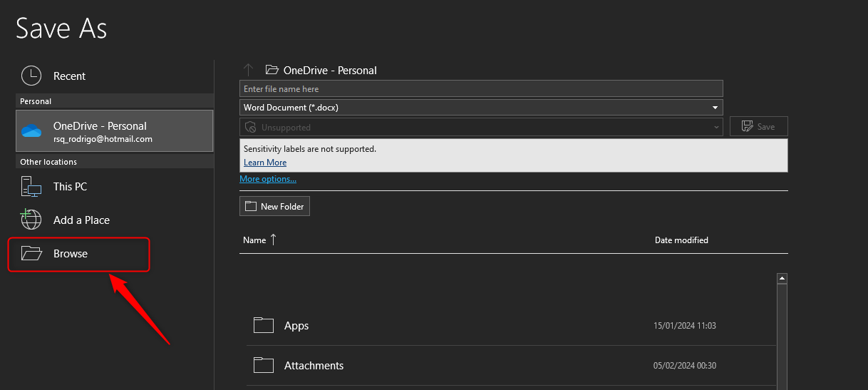The height and width of the screenshot is (390, 868).
Task: Click the Attachments folder icon
Action: 264,366
